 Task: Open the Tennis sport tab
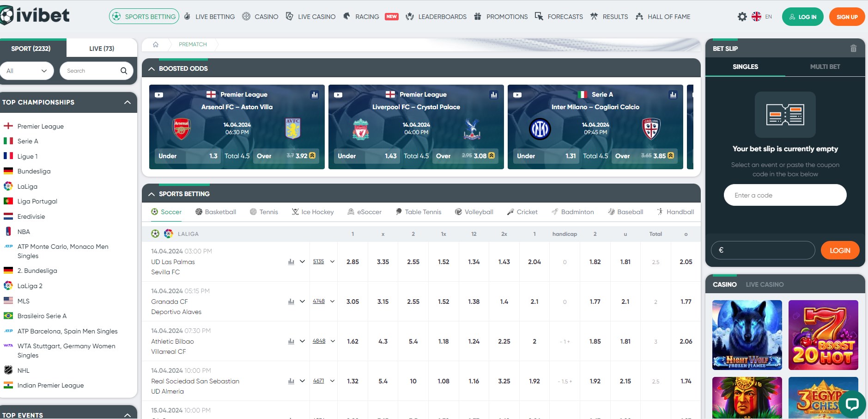264,212
